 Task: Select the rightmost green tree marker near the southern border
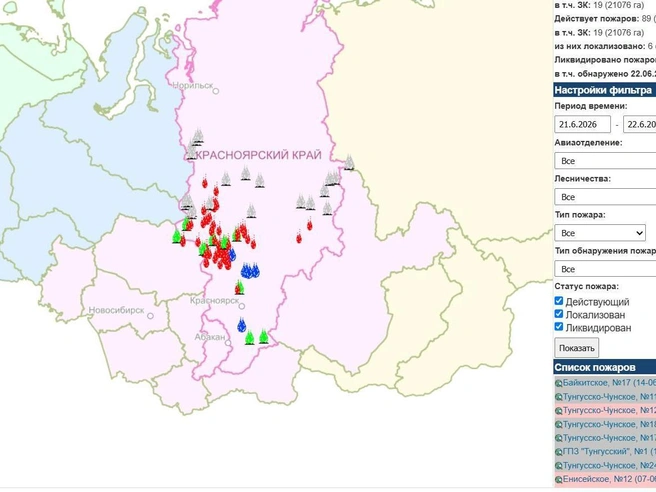[263, 336]
